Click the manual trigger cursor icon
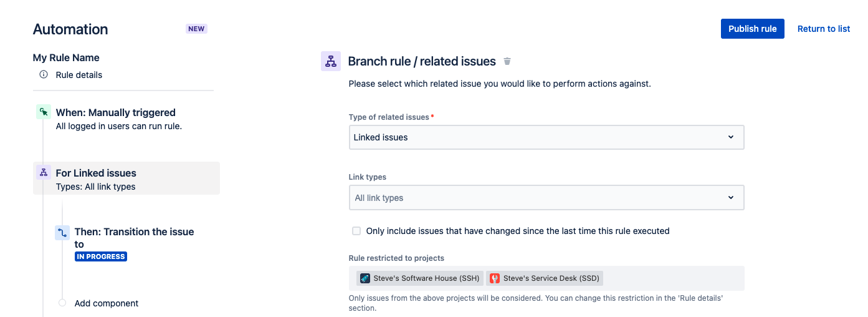Viewport: 868px width, 317px height. (43, 112)
